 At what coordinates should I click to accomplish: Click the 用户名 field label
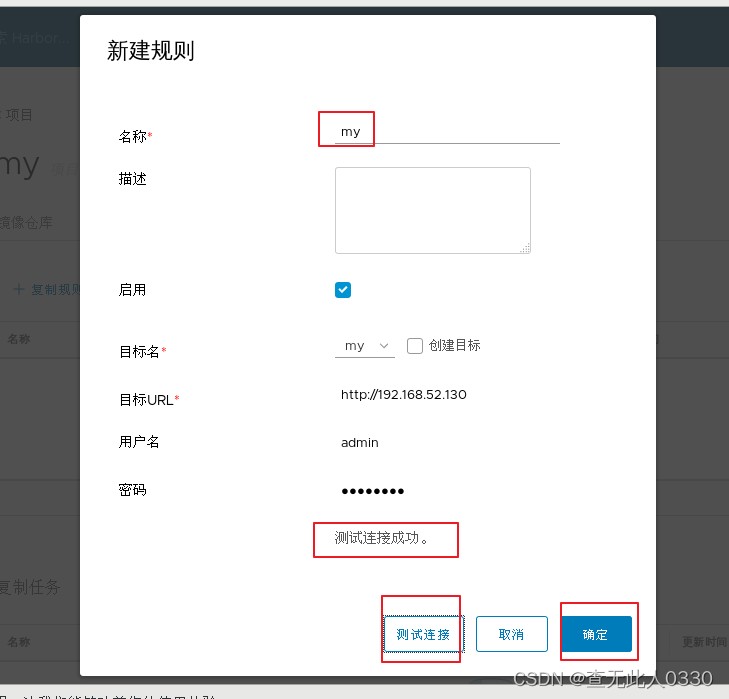pyautogui.click(x=139, y=441)
